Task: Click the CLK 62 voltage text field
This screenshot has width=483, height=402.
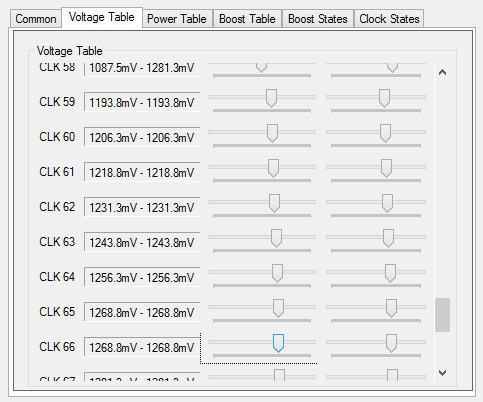Action: (142, 207)
